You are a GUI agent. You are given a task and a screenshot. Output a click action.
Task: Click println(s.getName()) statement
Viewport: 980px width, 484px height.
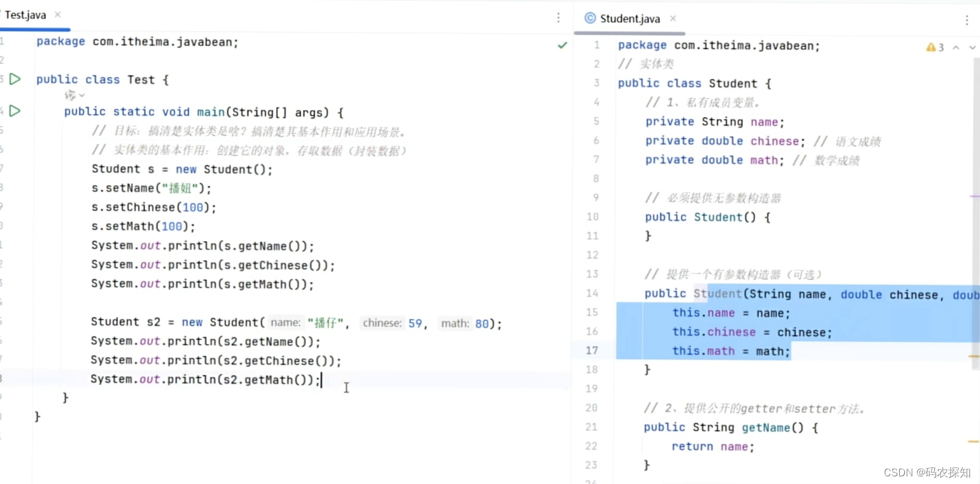pos(203,246)
